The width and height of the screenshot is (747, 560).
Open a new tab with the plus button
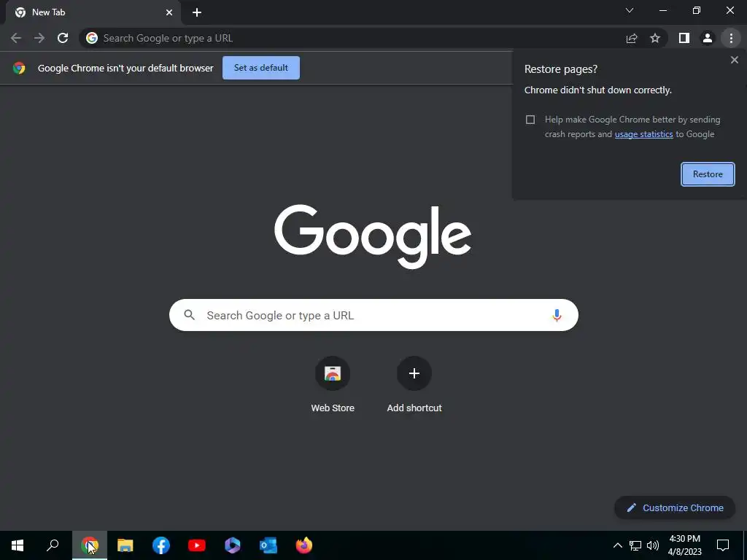[197, 12]
